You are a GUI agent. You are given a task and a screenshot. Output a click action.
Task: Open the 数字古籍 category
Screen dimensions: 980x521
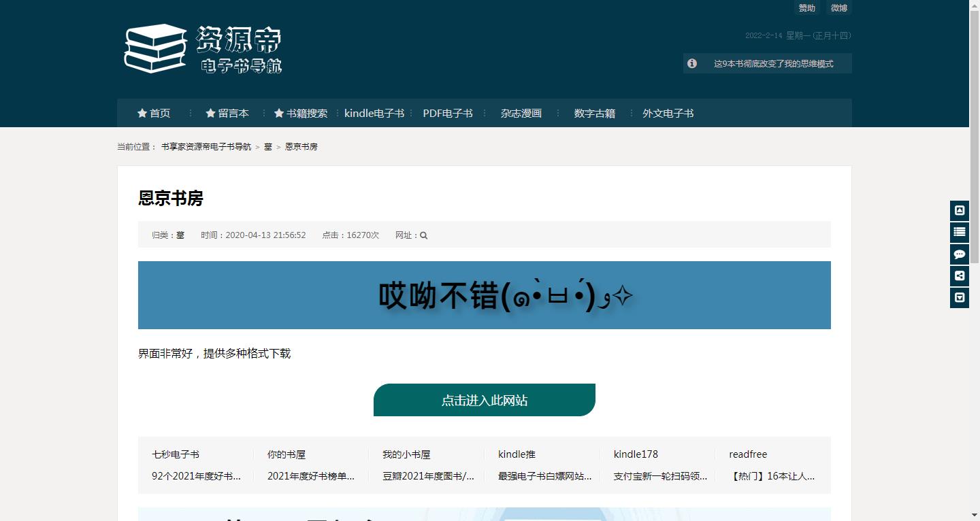click(x=594, y=113)
